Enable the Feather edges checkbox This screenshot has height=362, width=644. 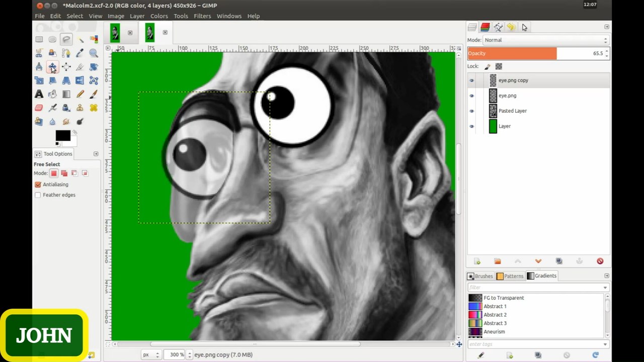38,195
